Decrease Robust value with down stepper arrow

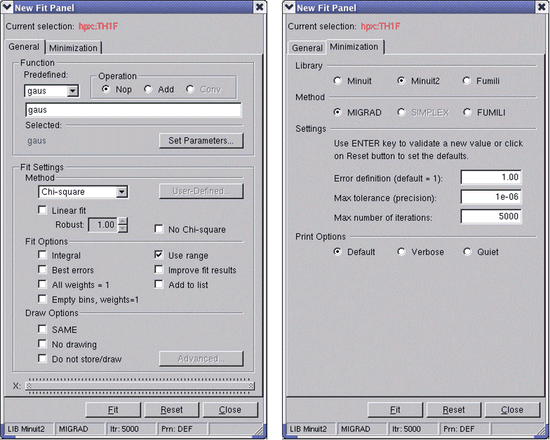122,229
